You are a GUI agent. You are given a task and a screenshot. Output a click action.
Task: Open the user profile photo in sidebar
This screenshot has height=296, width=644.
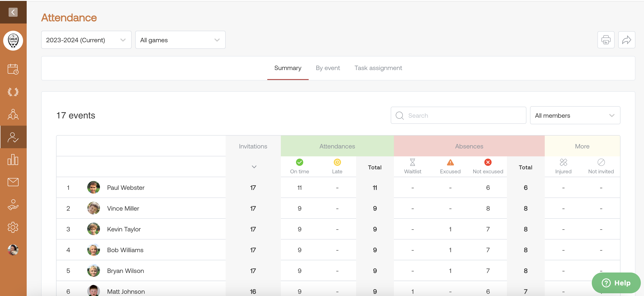point(13,250)
